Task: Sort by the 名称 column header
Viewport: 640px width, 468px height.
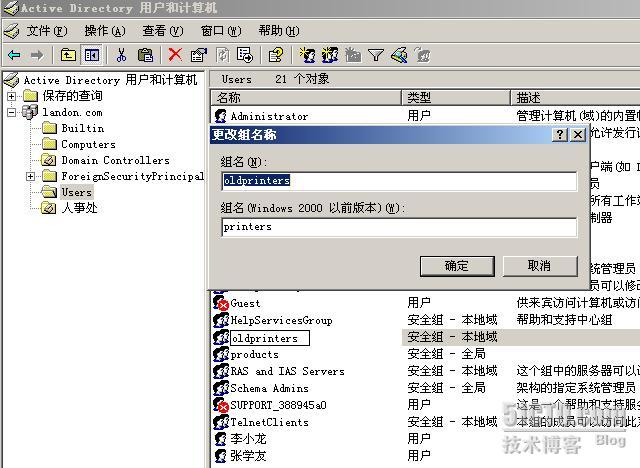Action: point(306,98)
